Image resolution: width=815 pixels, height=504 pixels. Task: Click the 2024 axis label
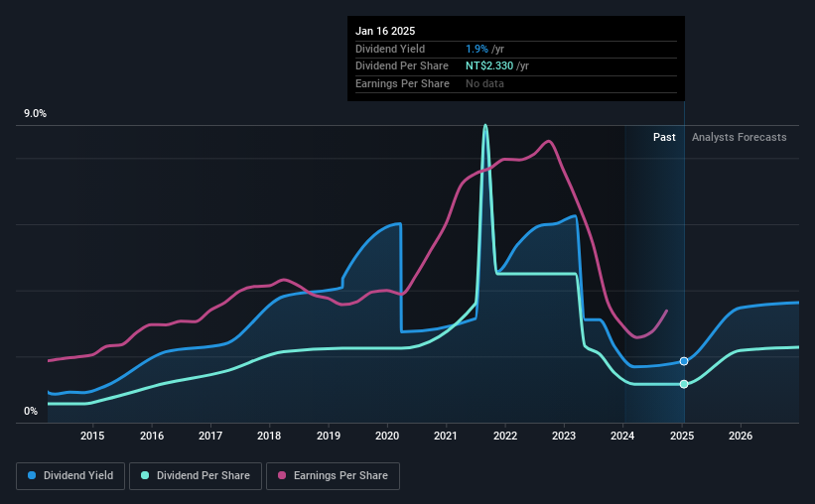coord(622,436)
